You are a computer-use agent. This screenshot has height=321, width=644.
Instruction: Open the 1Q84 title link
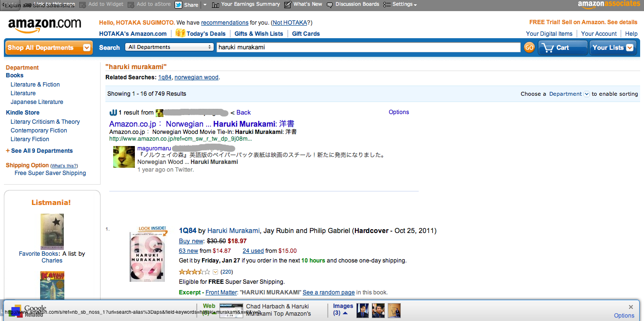pos(188,231)
